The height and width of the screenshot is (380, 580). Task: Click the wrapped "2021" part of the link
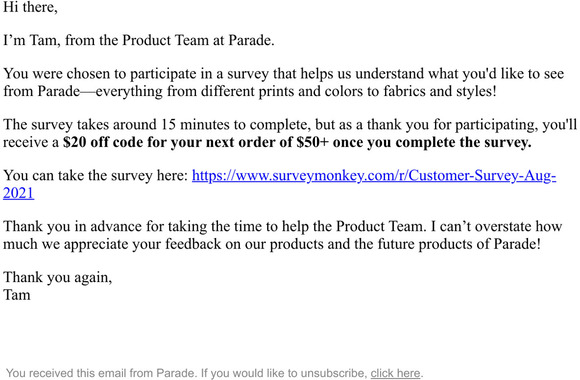(x=18, y=193)
